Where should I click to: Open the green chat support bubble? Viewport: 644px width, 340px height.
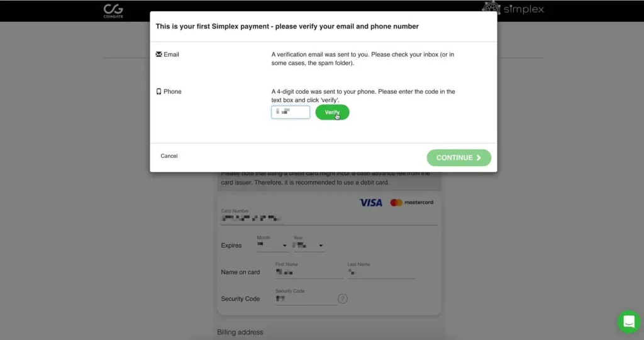click(x=628, y=322)
